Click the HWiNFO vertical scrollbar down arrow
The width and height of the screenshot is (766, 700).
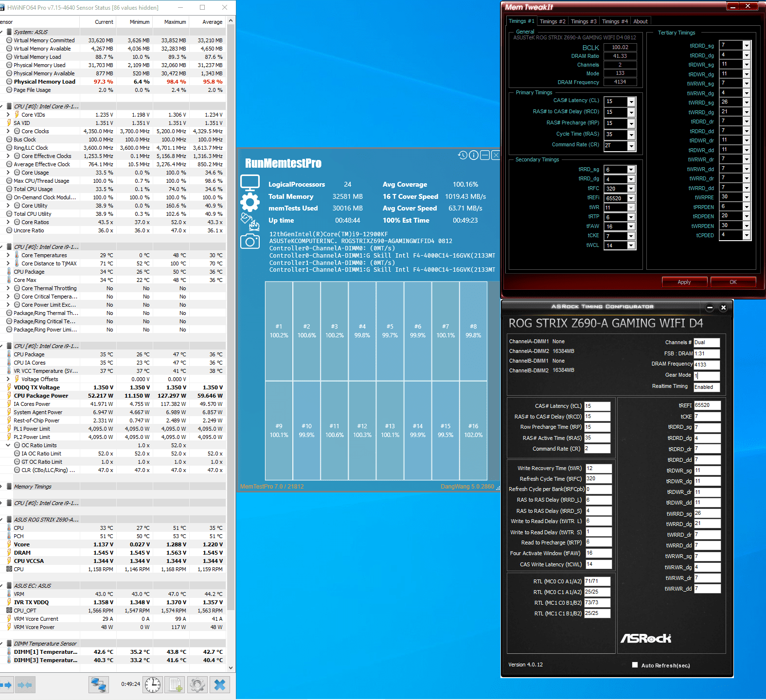[231, 668]
